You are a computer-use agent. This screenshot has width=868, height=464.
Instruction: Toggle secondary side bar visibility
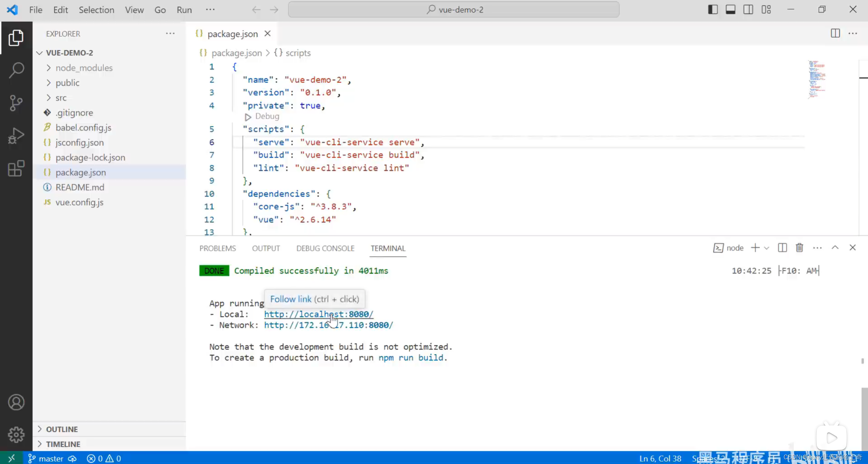pyautogui.click(x=748, y=9)
